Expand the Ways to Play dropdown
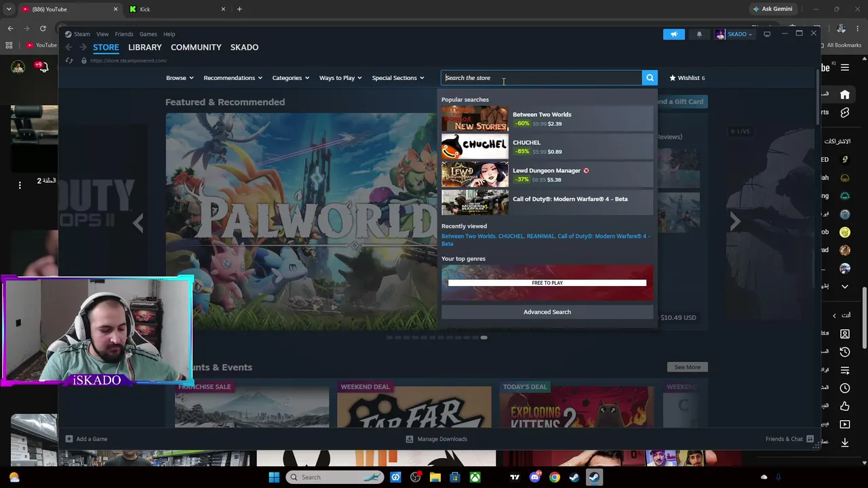Viewport: 868px width, 488px height. tap(341, 78)
